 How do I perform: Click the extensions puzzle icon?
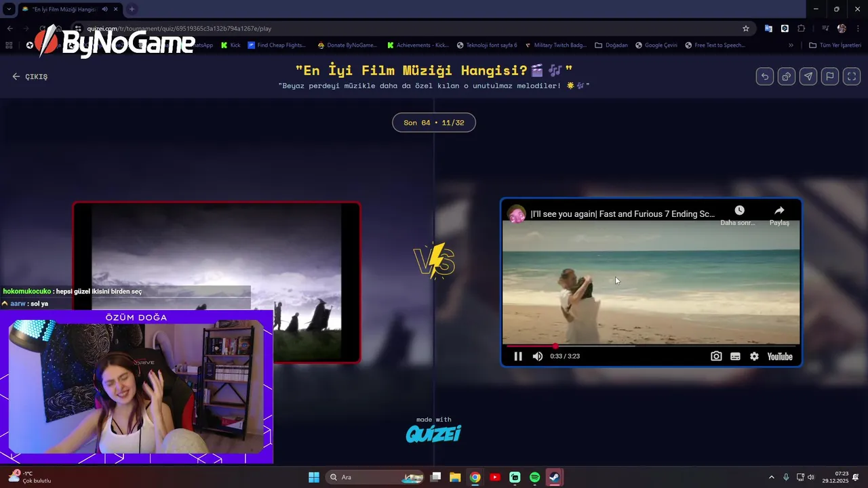tap(802, 28)
